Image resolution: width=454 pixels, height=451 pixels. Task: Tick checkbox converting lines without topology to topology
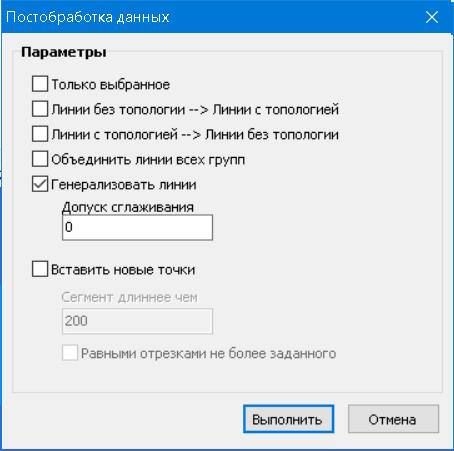[x=40, y=109]
